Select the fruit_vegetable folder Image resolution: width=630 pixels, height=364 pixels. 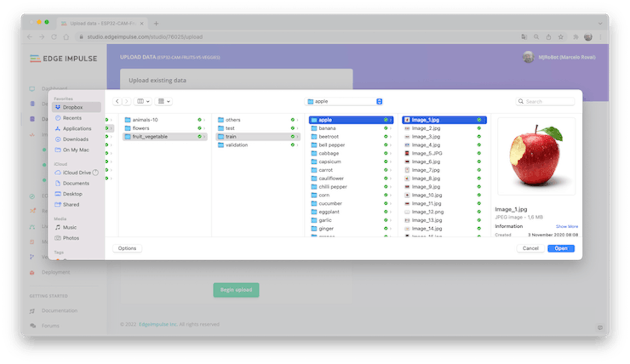point(164,137)
